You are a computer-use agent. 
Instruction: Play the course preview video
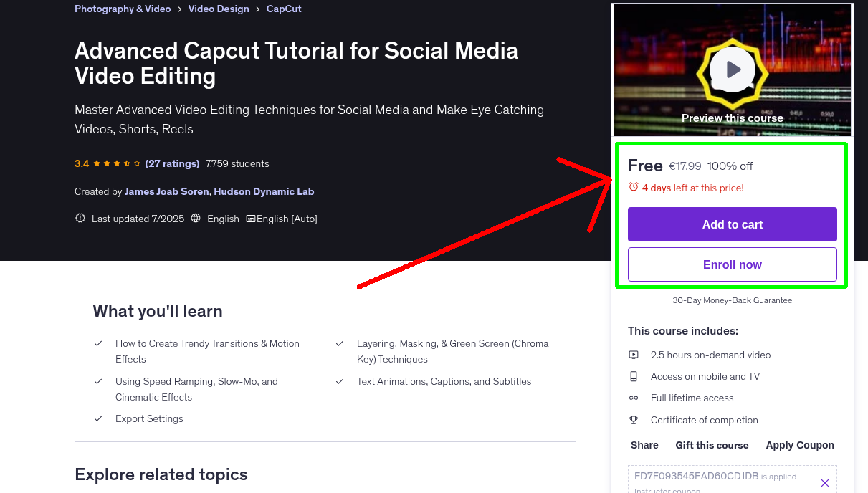(x=732, y=70)
